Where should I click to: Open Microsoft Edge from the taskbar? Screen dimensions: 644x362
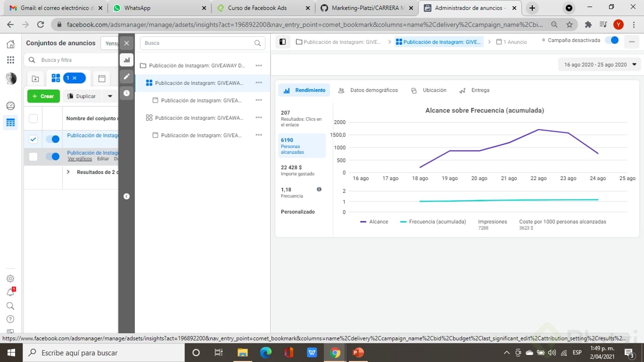[265, 352]
